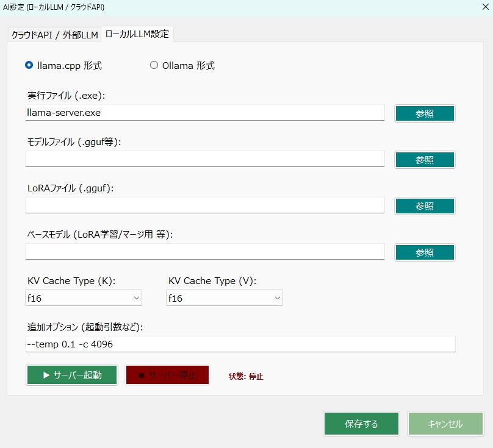Click the モデルファイル (.gguf等) input field
493x448 pixels.
pyautogui.click(x=204, y=159)
